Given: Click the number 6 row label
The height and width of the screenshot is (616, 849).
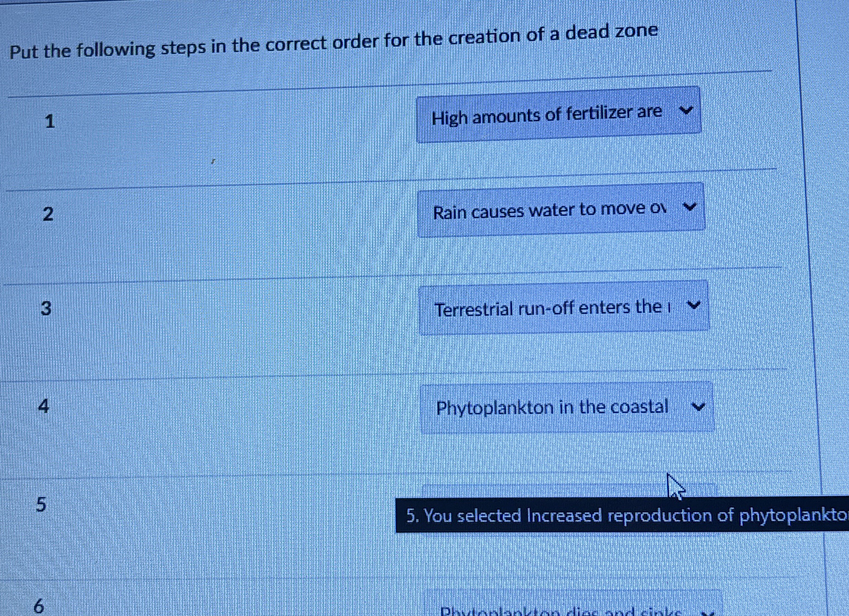Looking at the screenshot, I should coord(39,606).
